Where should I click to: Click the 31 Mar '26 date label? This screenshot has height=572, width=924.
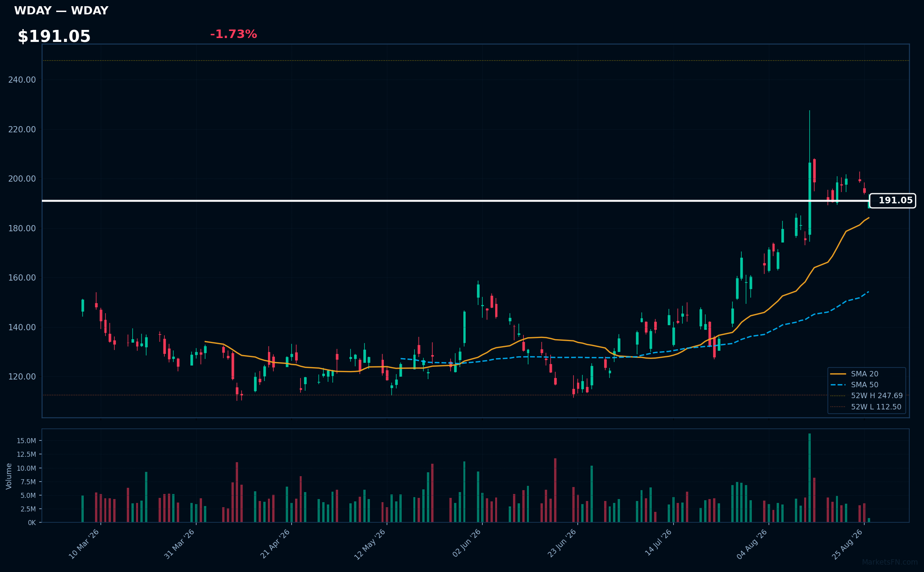click(x=179, y=544)
